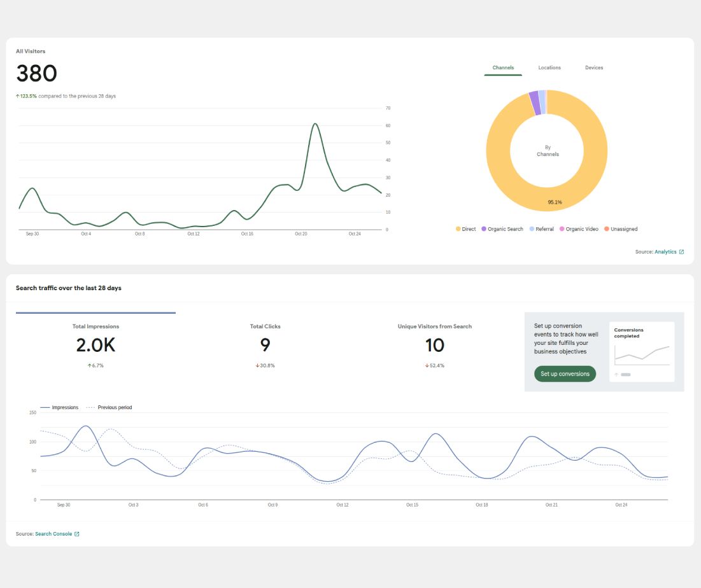Switch to the Devices tab

click(594, 67)
